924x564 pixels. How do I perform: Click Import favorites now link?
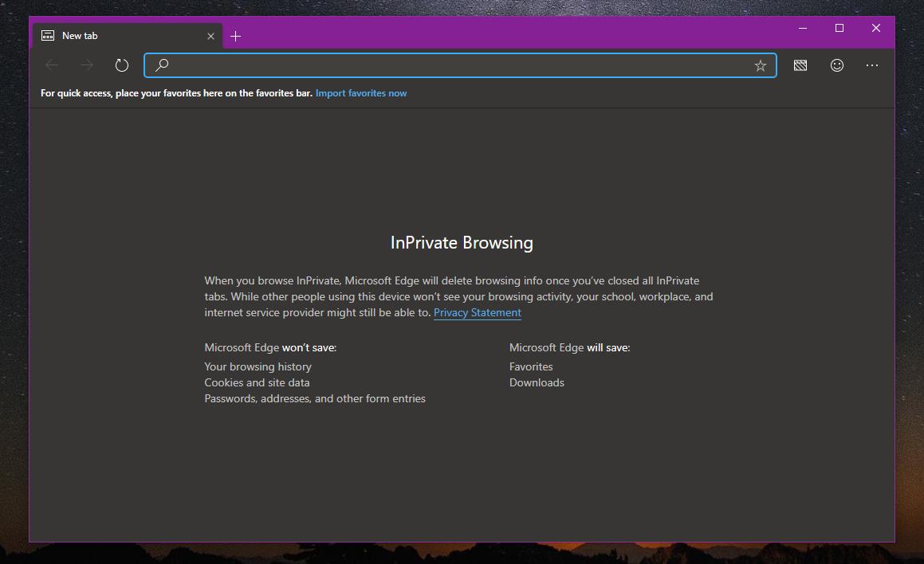pos(361,93)
